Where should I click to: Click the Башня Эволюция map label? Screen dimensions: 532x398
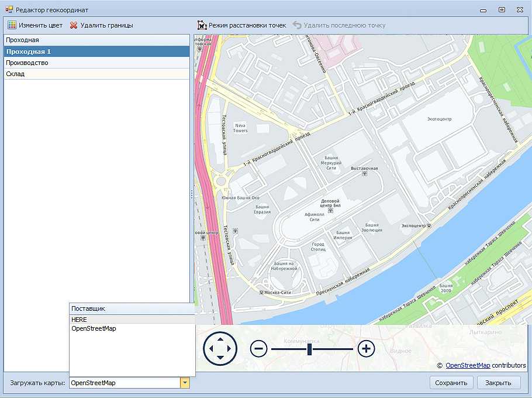tap(372, 228)
